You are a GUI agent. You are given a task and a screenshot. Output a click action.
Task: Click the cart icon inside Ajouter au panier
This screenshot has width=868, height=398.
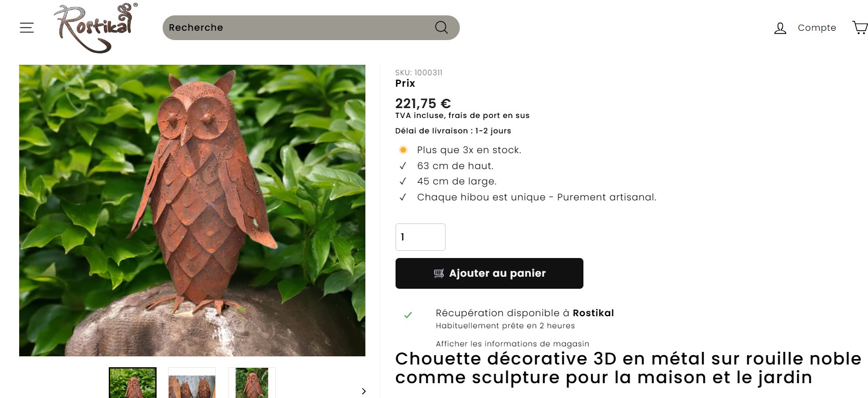439,273
